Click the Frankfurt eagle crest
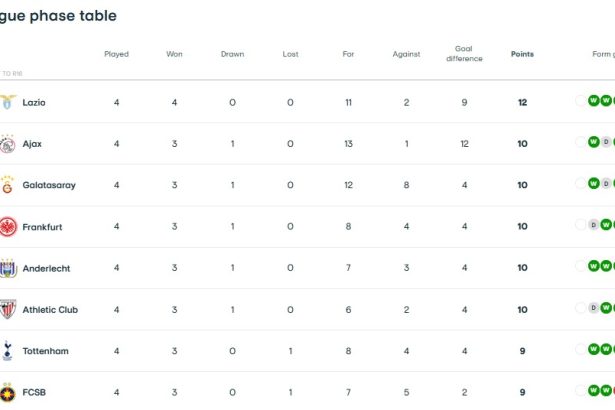 tap(8, 226)
